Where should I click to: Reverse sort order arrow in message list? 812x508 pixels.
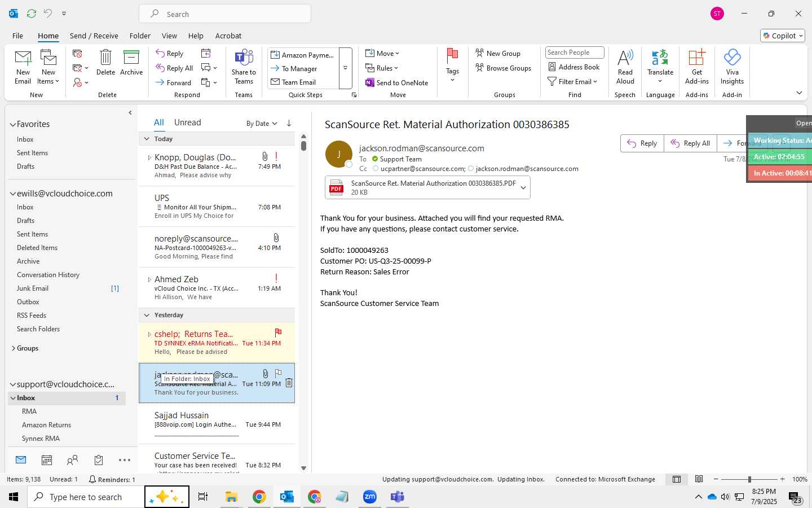[x=289, y=123]
